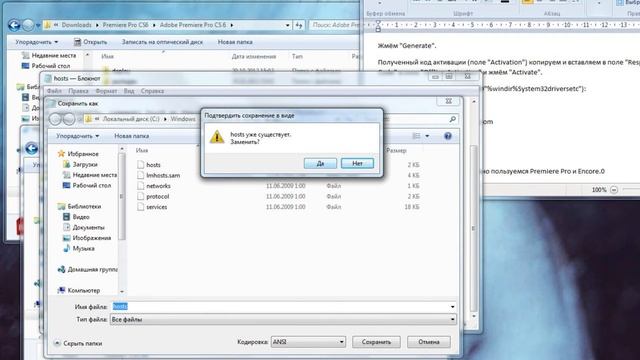Click Дата изменения column header in Explorer

[x=254, y=56]
